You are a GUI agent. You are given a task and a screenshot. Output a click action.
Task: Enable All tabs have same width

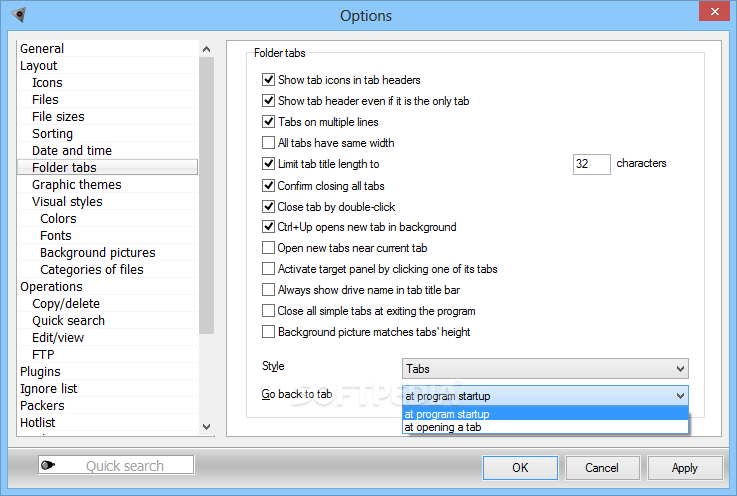click(268, 142)
